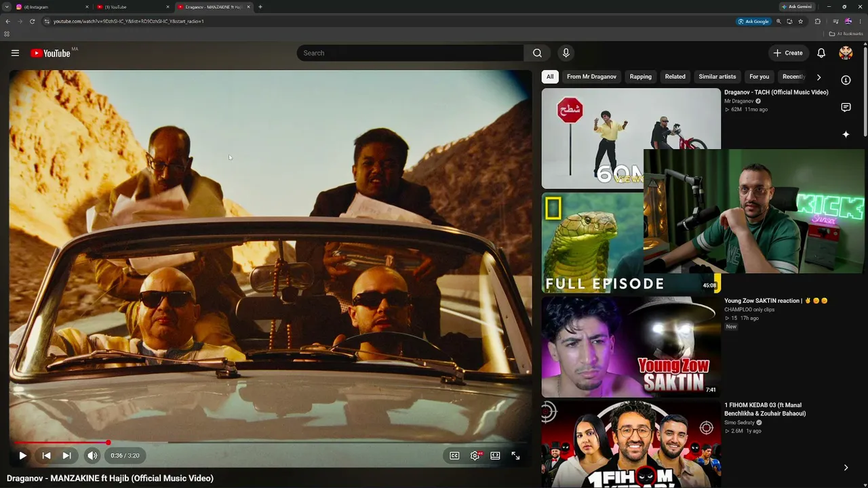Open the All Bookmarks folder
The image size is (868, 488).
tap(846, 34)
